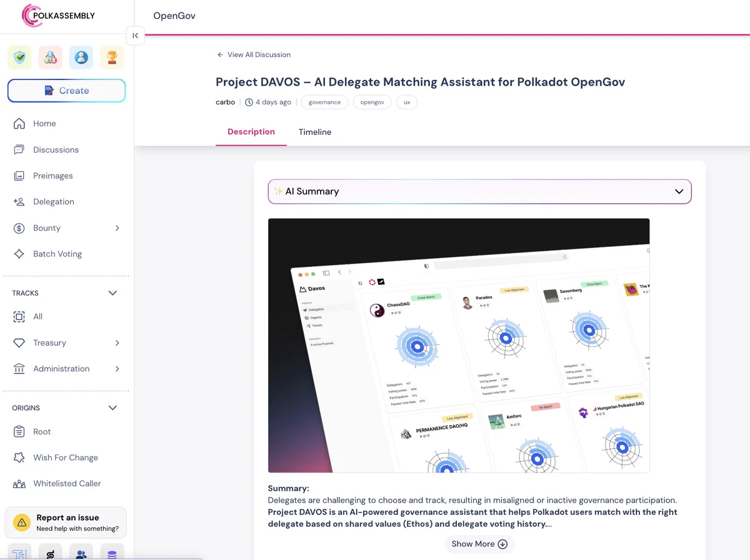Open the gold trophy leaderboard icon
750x560 pixels.
tap(112, 57)
